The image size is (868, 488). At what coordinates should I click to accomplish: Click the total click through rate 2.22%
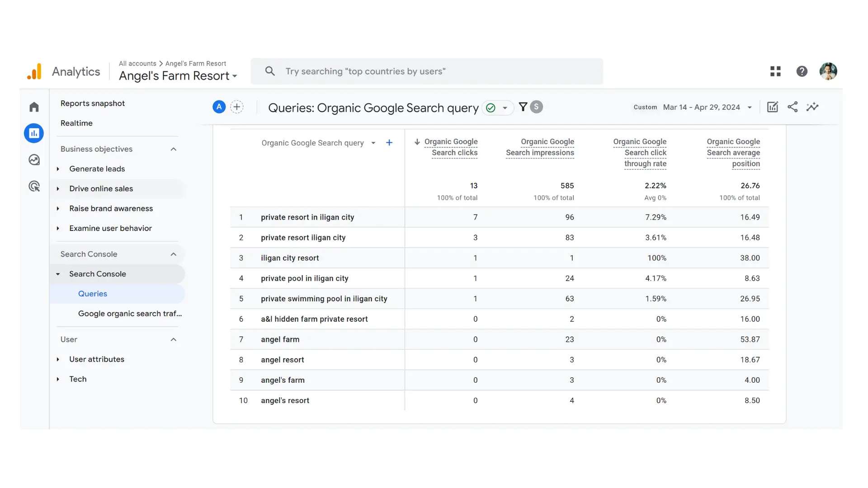point(656,186)
